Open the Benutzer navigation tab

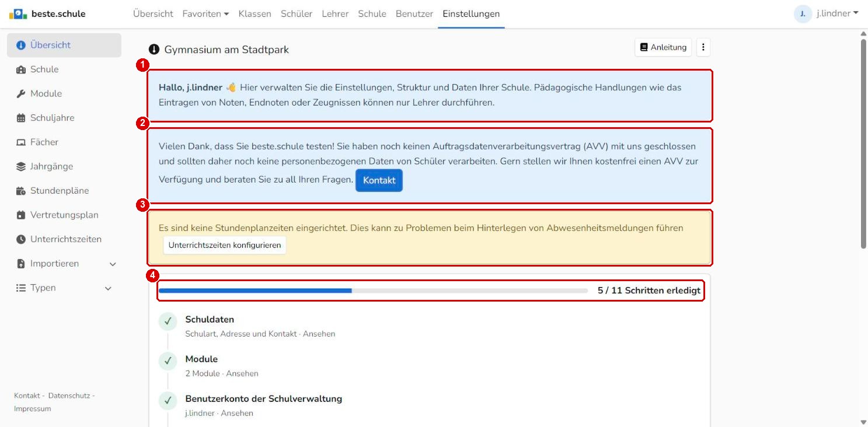coord(414,13)
